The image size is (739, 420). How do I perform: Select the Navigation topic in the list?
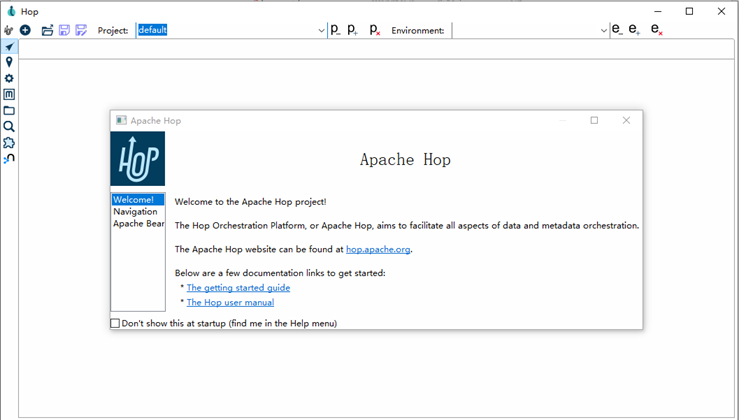pos(138,212)
